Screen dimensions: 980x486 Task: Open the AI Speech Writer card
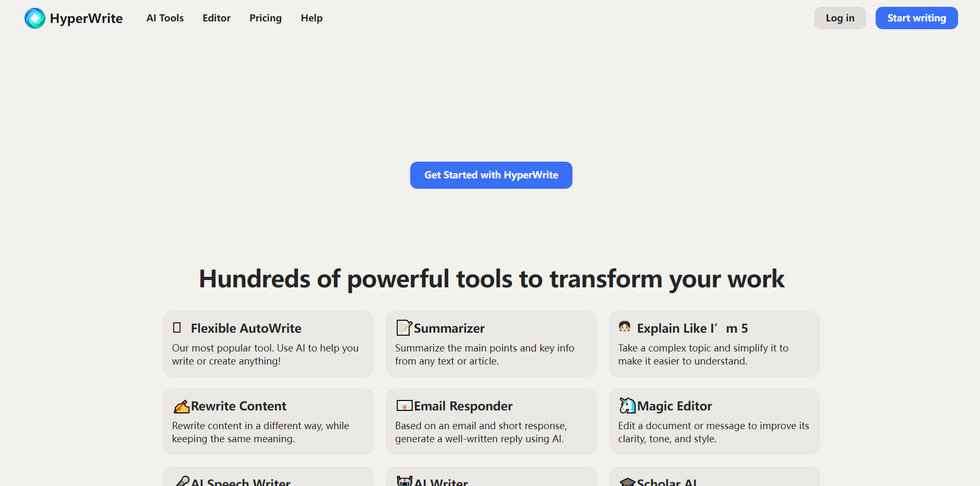[x=268, y=477]
